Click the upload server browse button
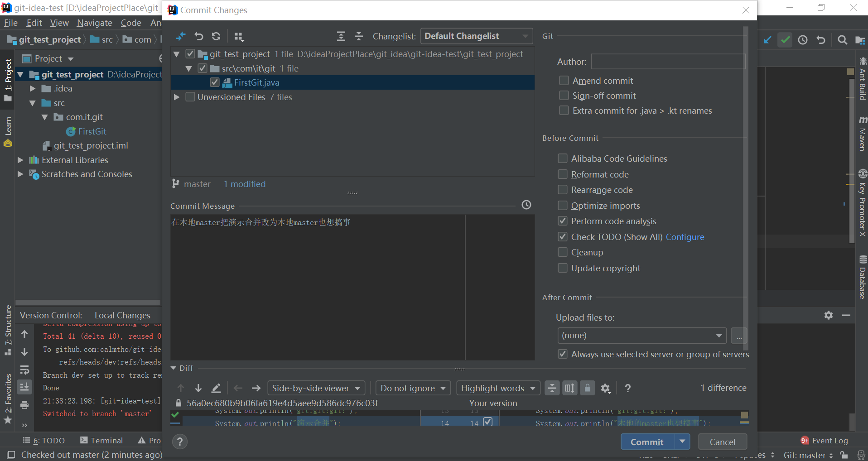 coord(739,336)
